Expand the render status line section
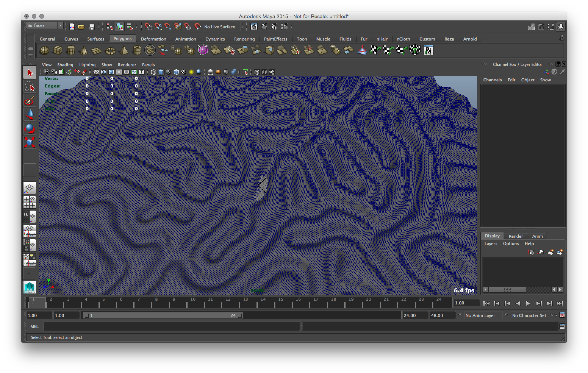 (x=292, y=27)
